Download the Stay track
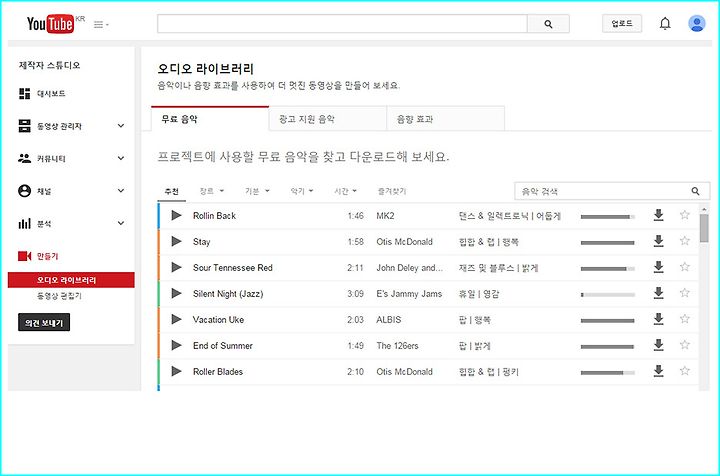The height and width of the screenshot is (476, 720). tap(658, 241)
